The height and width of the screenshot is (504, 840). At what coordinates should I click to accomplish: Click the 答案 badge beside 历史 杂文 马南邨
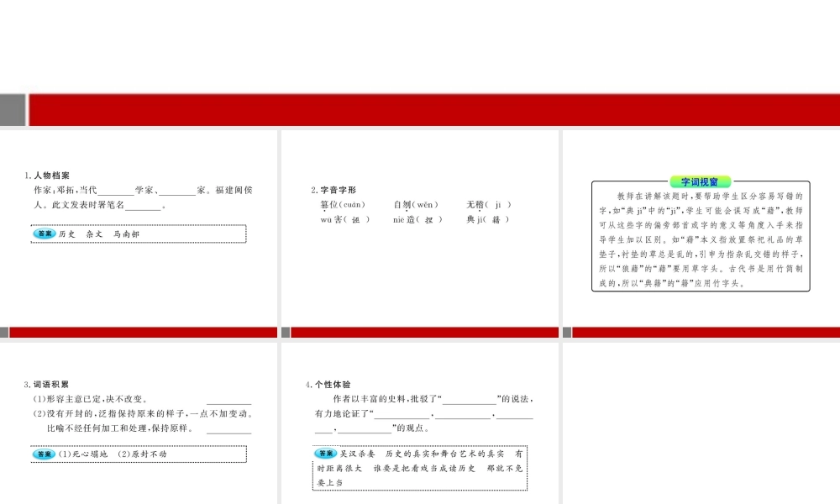[x=45, y=234]
